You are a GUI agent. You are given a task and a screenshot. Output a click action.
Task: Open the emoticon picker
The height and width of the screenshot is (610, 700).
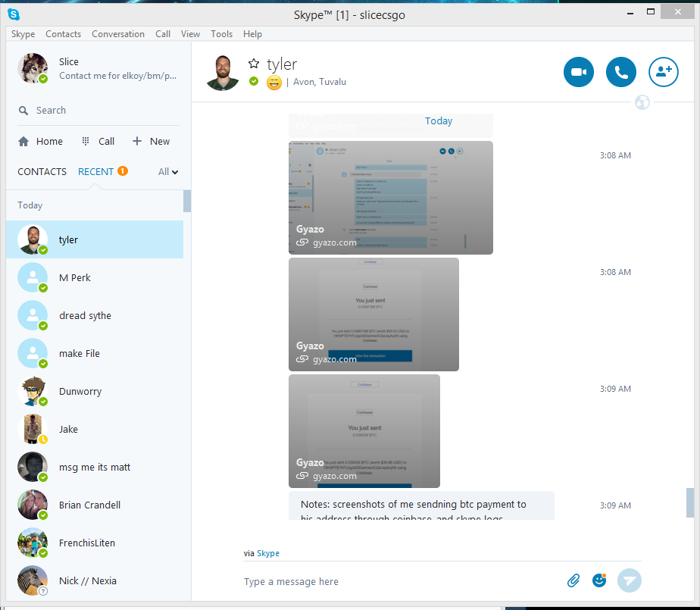pos(599,580)
